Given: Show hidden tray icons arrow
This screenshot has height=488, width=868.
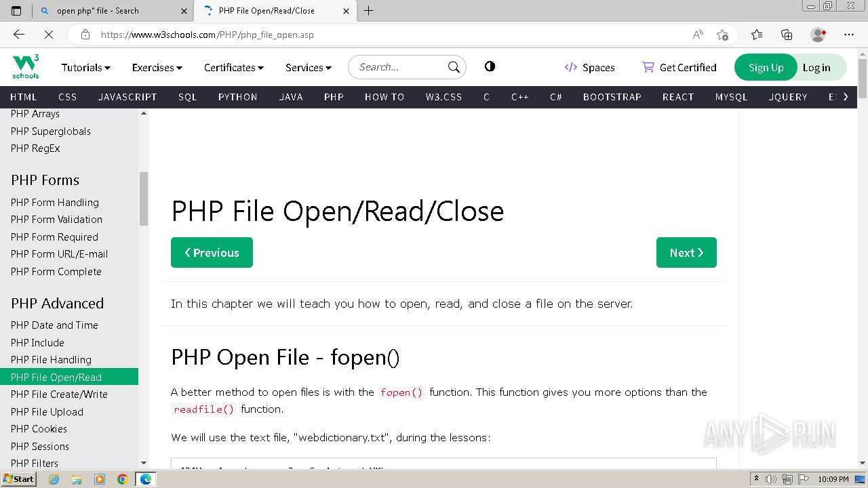Looking at the screenshot, I should pos(757,479).
